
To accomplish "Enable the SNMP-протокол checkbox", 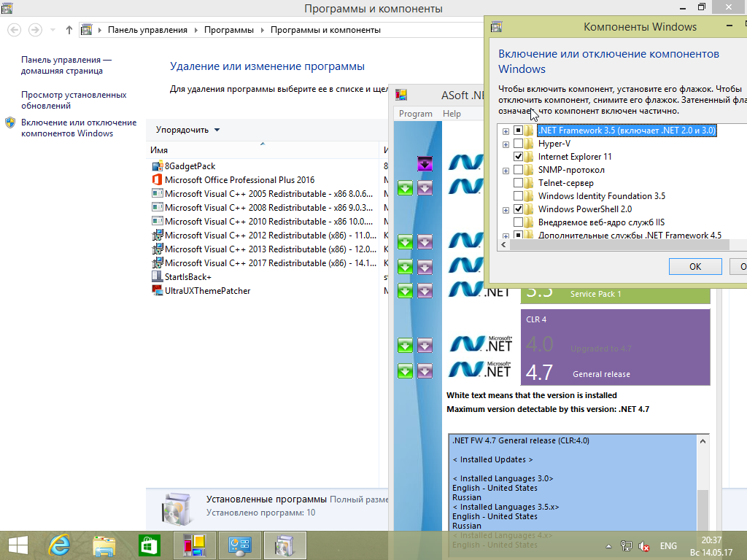I will click(519, 169).
